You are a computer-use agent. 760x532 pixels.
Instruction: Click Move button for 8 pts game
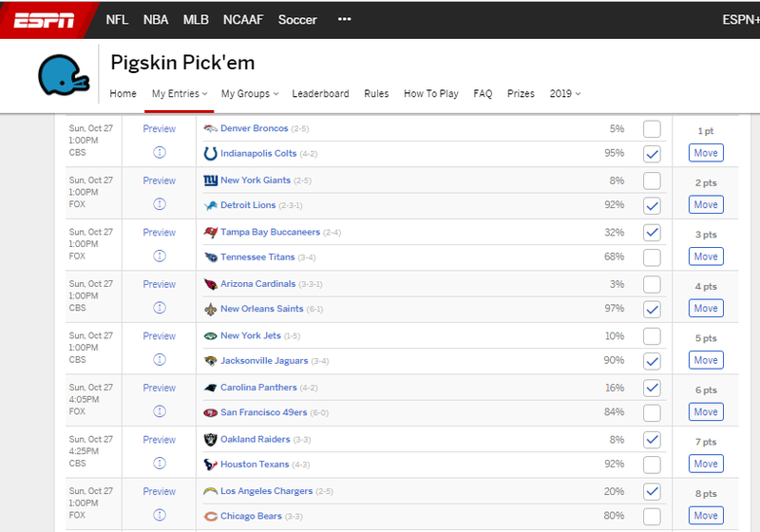coord(706,516)
